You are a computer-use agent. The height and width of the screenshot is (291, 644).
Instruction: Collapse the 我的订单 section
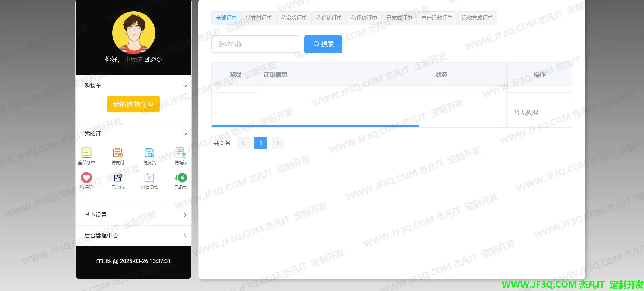pos(185,134)
